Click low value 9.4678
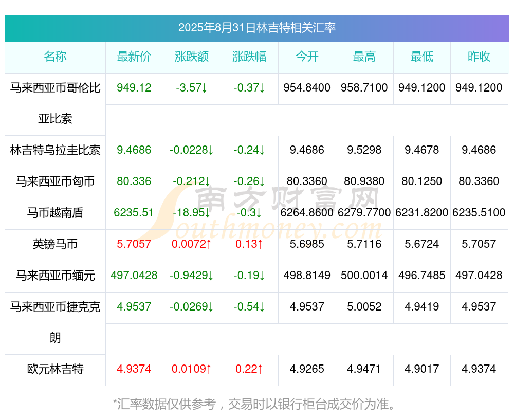This screenshot has width=514, height=420. 422,150
